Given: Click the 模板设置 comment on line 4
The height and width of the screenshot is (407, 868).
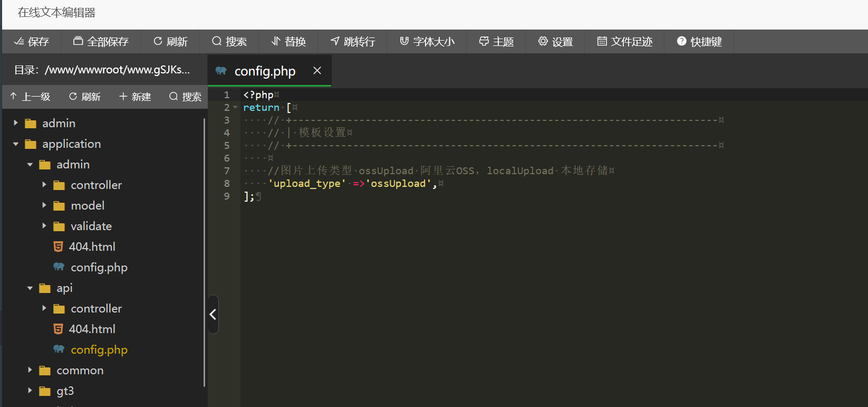Looking at the screenshot, I should [x=323, y=132].
